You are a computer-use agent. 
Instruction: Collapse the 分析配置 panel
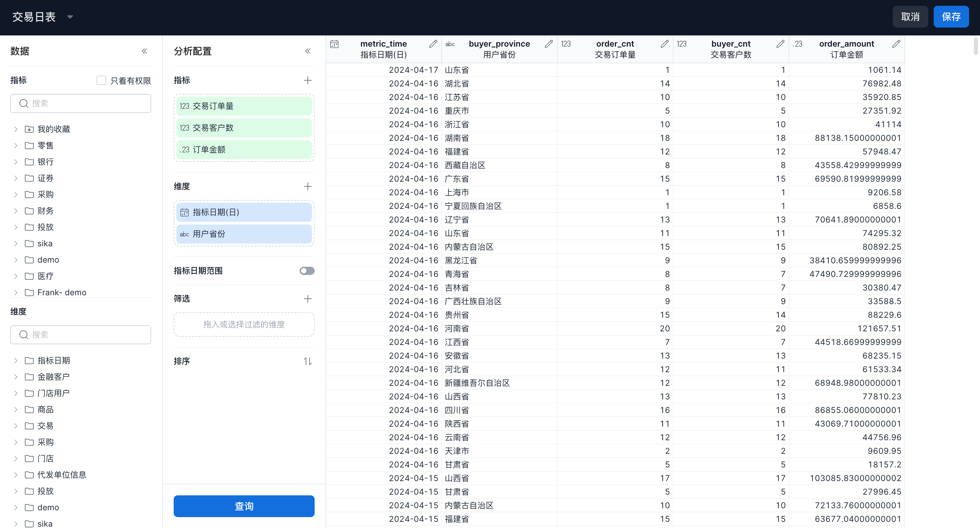pyautogui.click(x=307, y=51)
